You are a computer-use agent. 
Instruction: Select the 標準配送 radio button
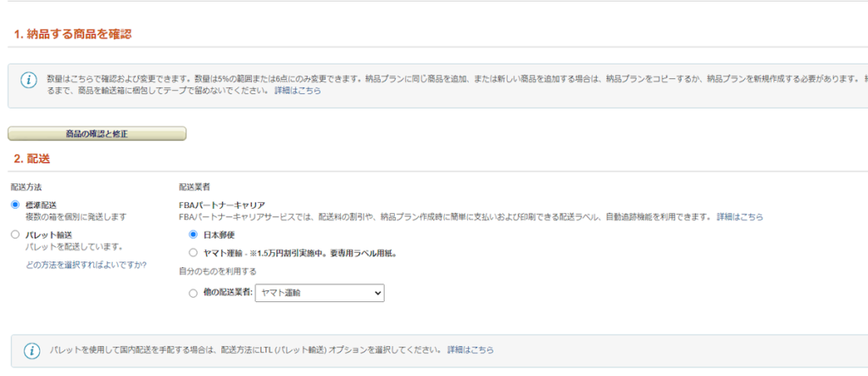coord(15,205)
